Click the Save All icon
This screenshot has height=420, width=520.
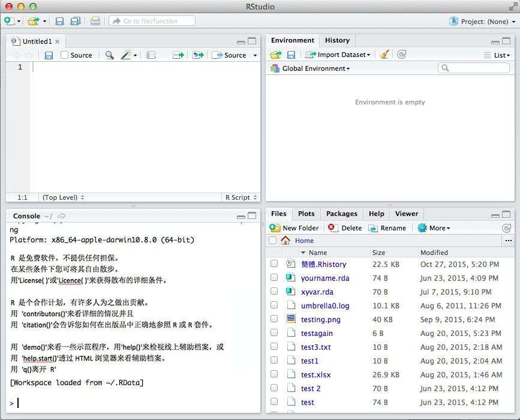point(76,21)
